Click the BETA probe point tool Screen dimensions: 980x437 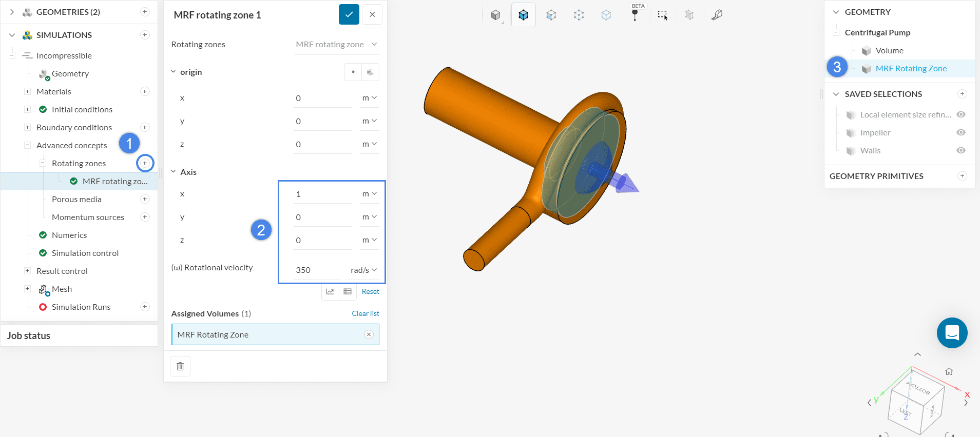click(635, 15)
